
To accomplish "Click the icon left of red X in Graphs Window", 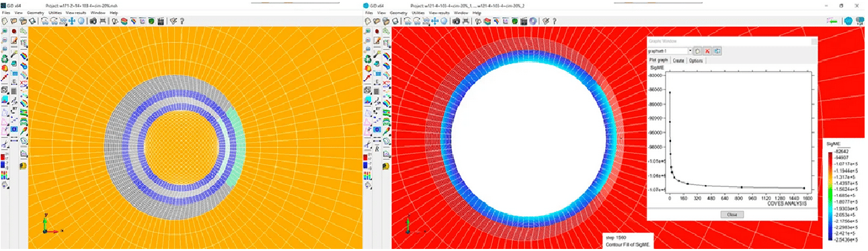I will point(697,51).
